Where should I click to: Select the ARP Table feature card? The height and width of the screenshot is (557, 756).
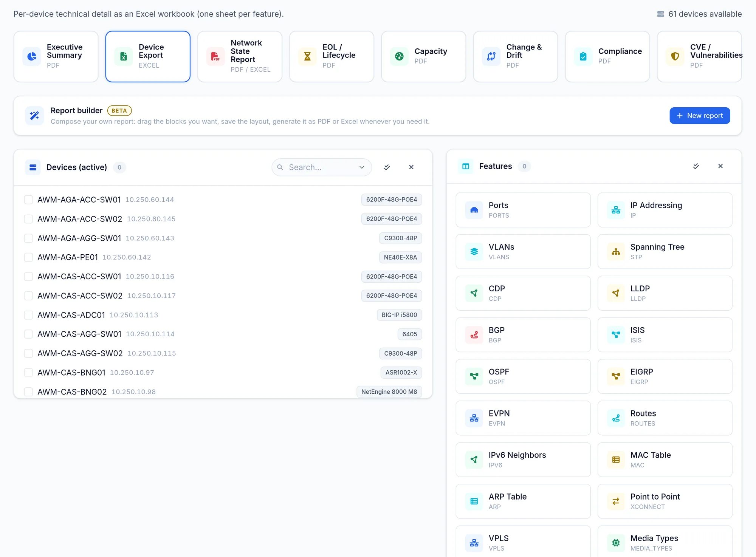coord(523,501)
